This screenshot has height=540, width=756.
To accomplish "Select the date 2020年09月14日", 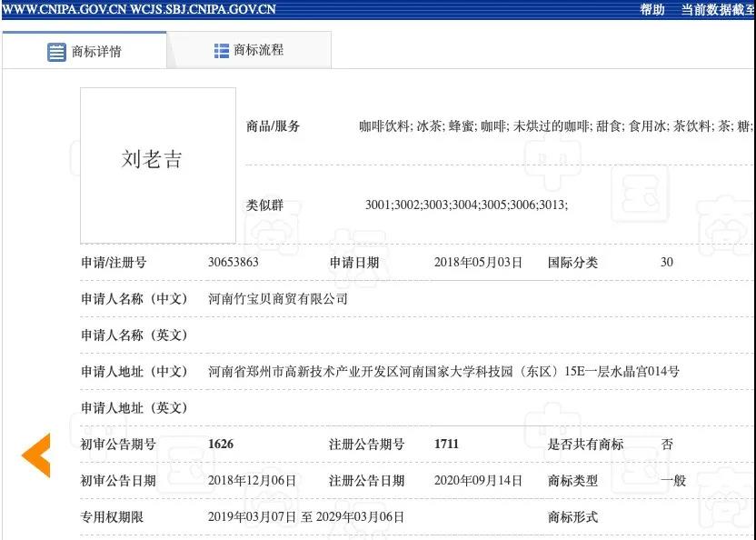I will pyautogui.click(x=478, y=481).
